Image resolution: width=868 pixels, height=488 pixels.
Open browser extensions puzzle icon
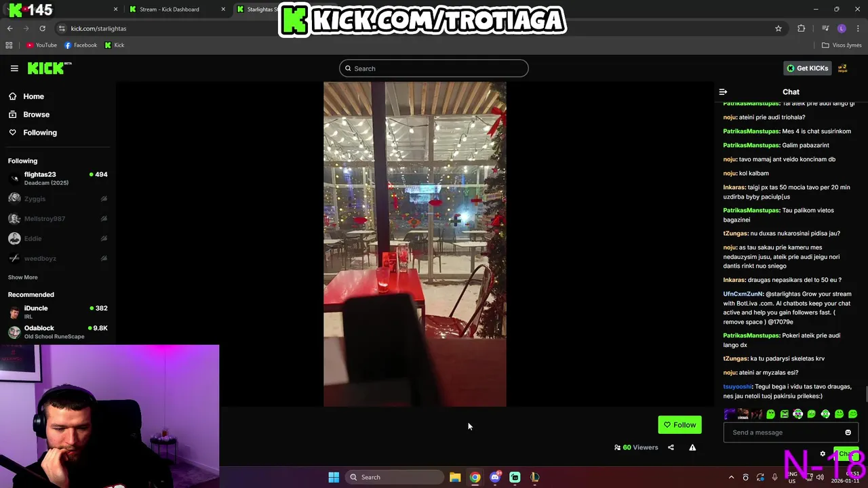pos(802,28)
